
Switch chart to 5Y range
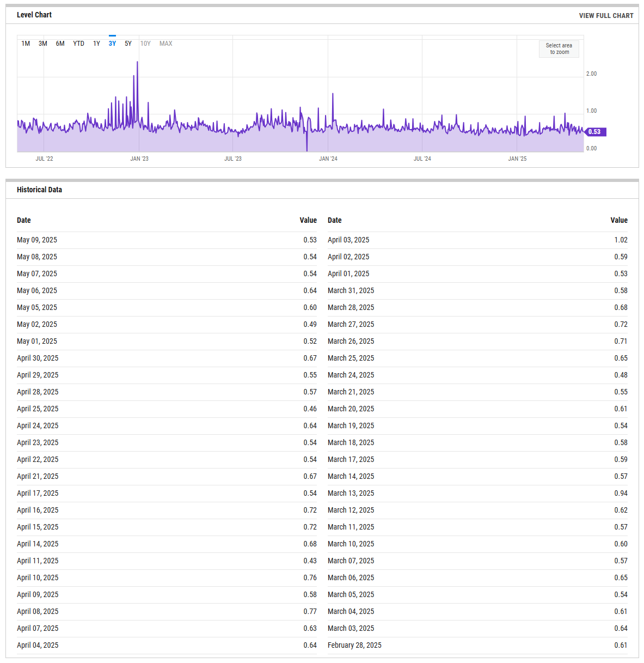pos(128,44)
